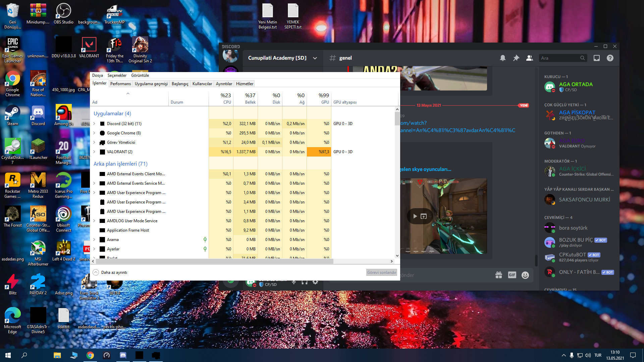Screen dimensions: 644x362
Task: Toggle Discord microphone mute
Action: [294, 282]
